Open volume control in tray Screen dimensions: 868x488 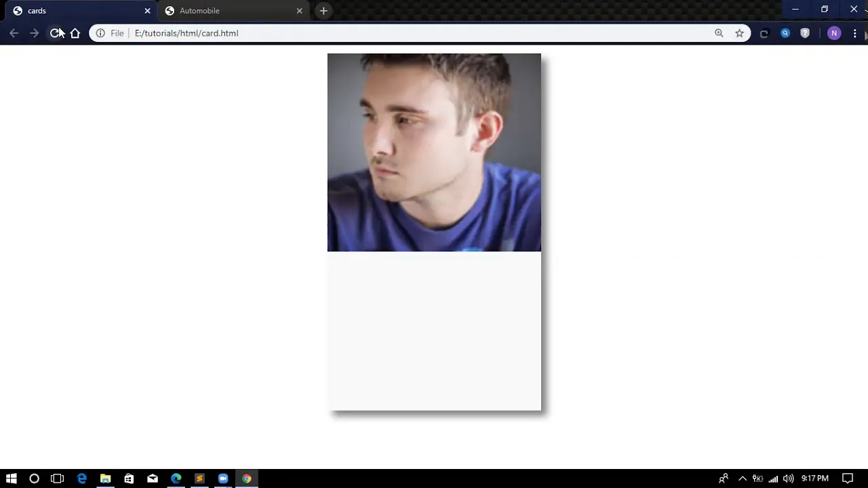point(788,479)
